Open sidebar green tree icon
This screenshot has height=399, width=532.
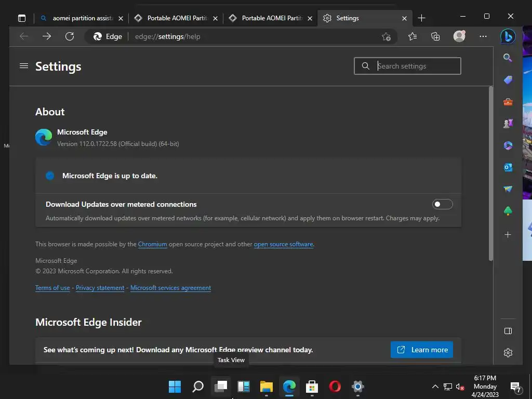tap(508, 211)
